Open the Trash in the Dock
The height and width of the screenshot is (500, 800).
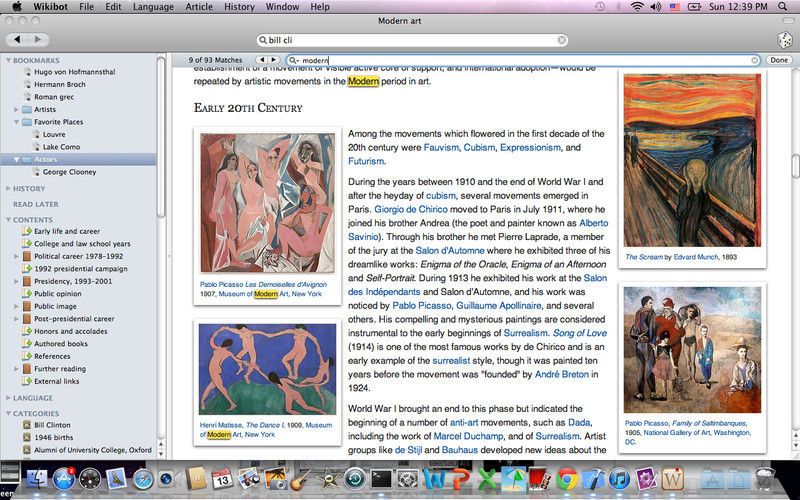pyautogui.click(x=765, y=480)
